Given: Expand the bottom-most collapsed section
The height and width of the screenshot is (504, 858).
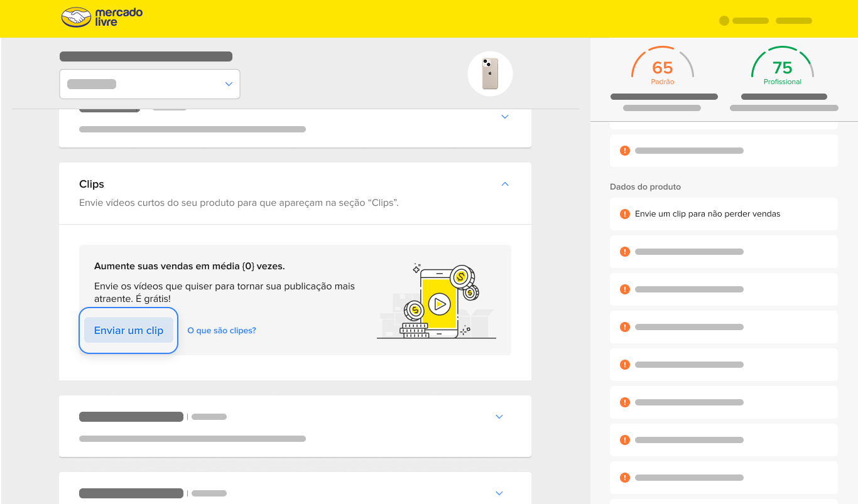Looking at the screenshot, I should [x=499, y=493].
